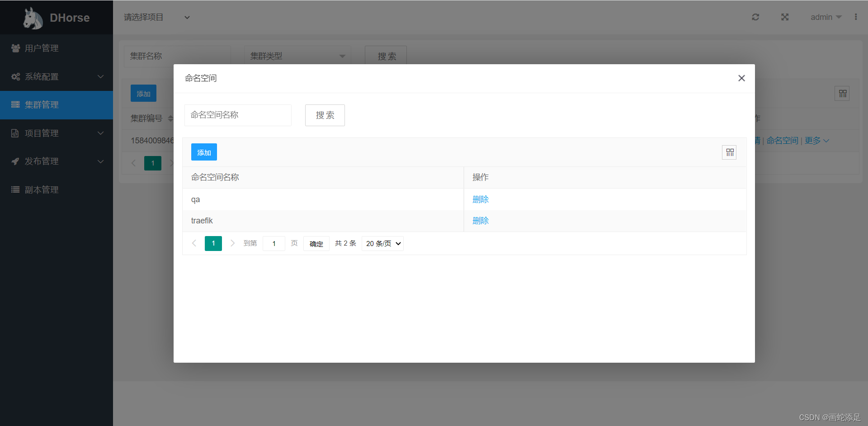Screen dimensions: 868x426
Task: Click the replica management list icon
Action: coord(15,189)
